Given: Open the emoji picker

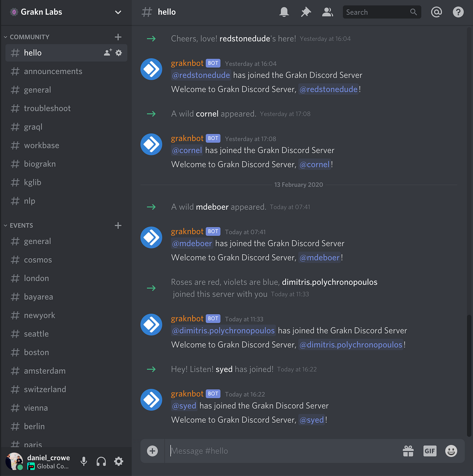Looking at the screenshot, I should point(451,451).
